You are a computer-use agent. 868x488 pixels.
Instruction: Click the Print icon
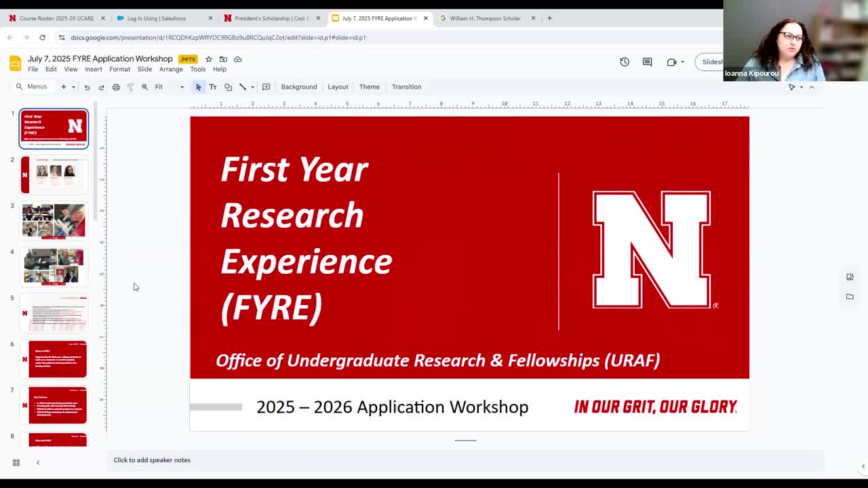point(116,87)
